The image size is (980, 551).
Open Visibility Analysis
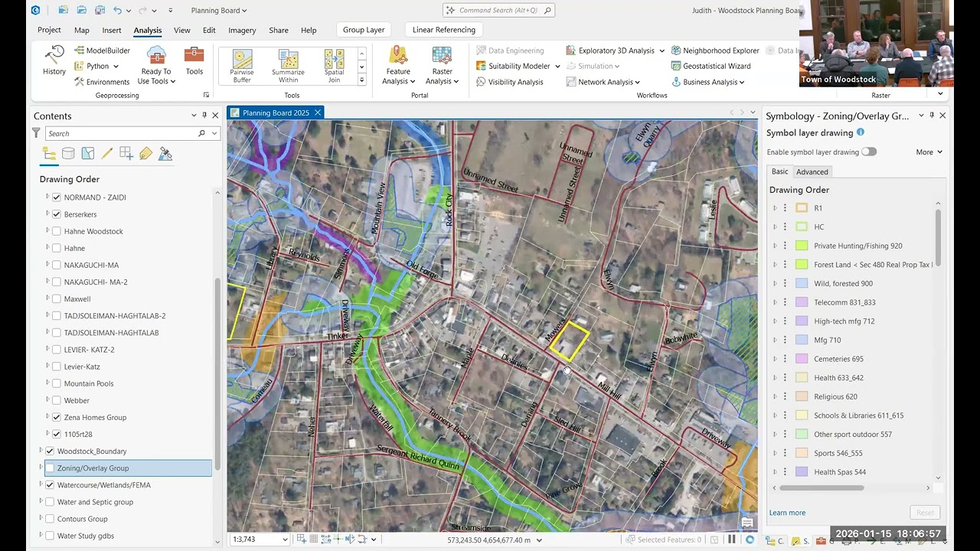509,82
